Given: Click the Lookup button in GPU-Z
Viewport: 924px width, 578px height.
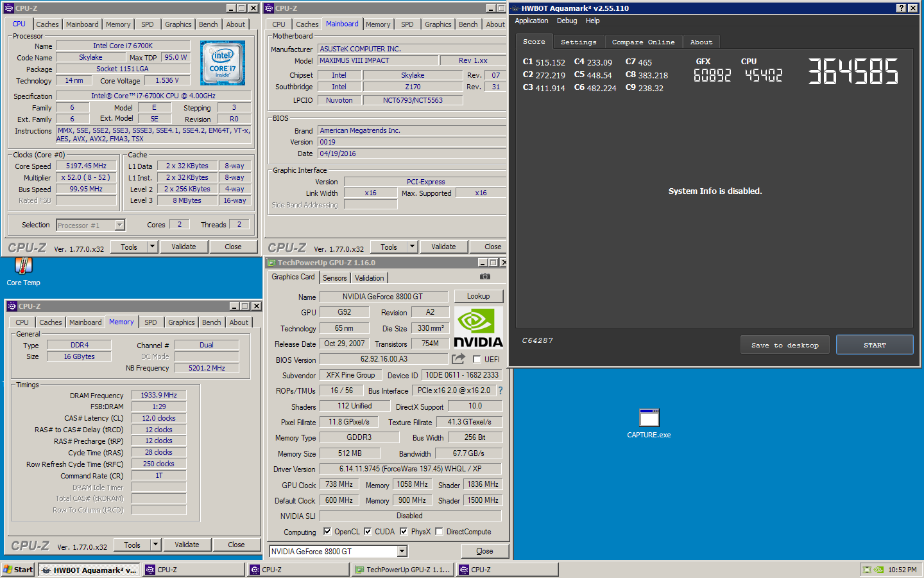Looking at the screenshot, I should pos(479,296).
